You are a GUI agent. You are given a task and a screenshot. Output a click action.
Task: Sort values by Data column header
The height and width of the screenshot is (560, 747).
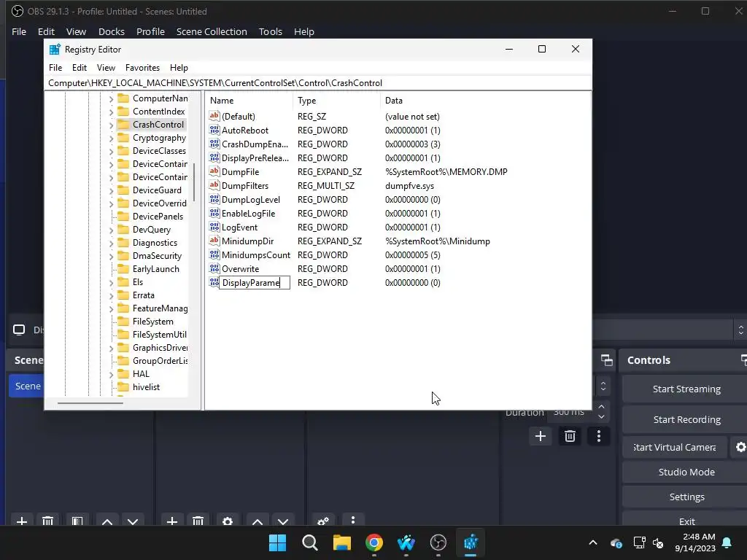point(485,101)
